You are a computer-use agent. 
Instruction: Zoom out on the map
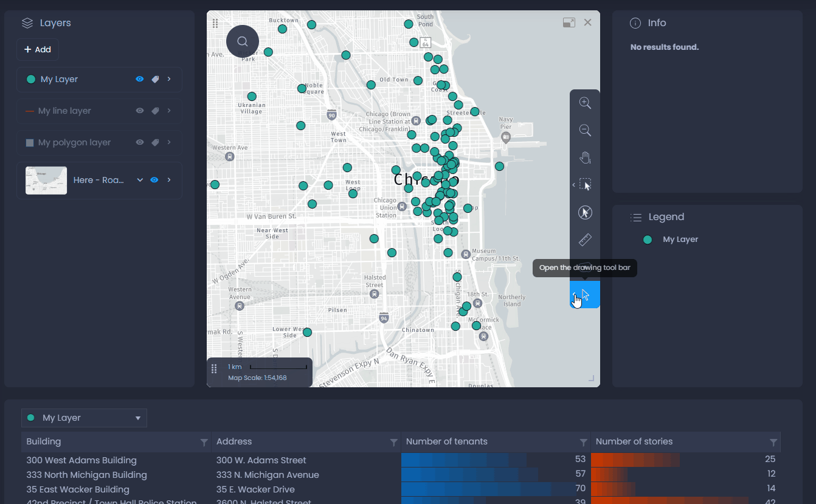click(585, 130)
